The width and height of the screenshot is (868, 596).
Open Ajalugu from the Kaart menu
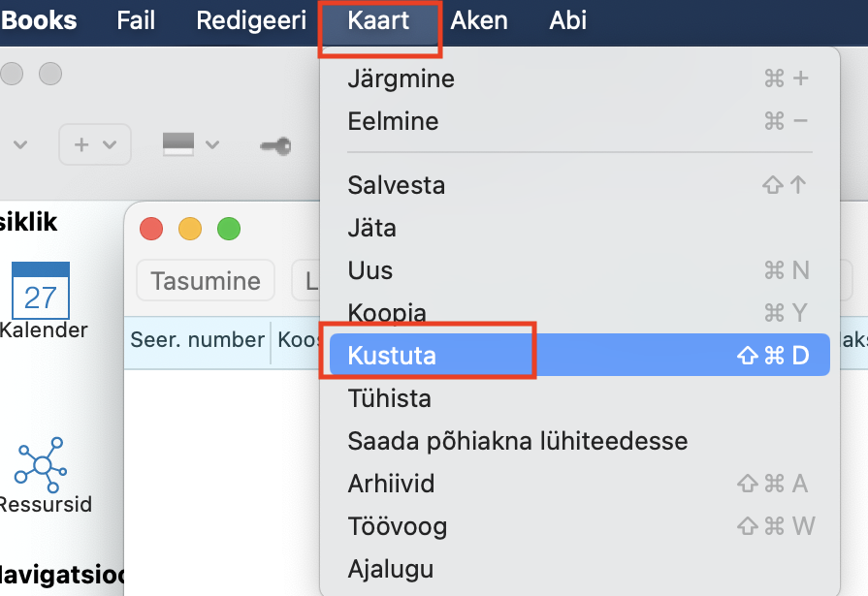390,569
